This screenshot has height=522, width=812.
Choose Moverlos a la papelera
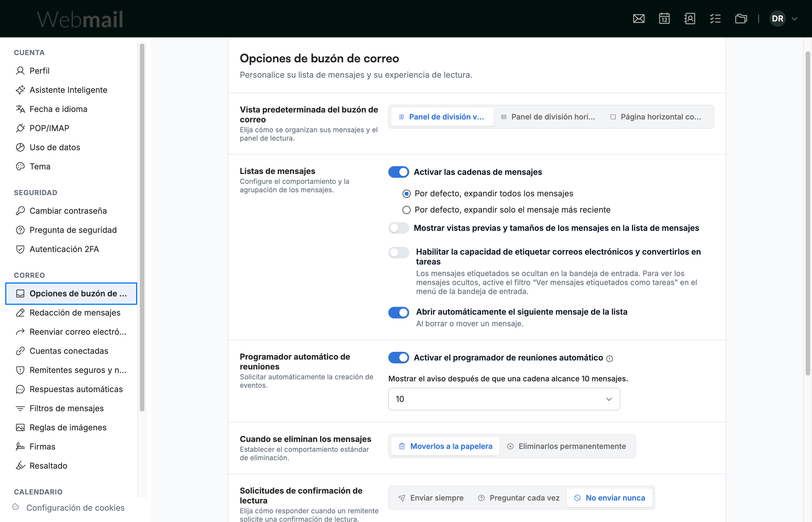[x=445, y=446]
